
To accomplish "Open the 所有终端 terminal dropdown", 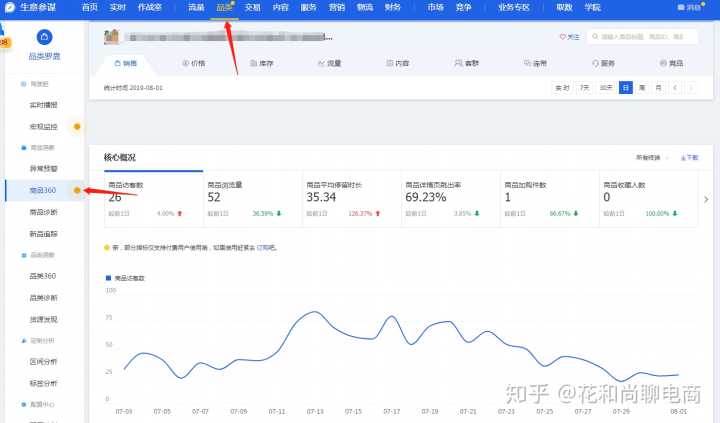I will click(650, 157).
